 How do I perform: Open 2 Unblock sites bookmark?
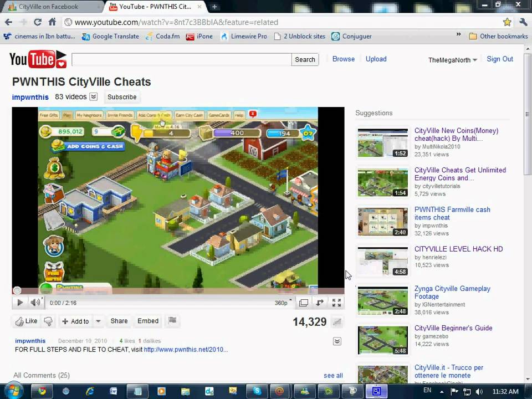click(x=300, y=37)
